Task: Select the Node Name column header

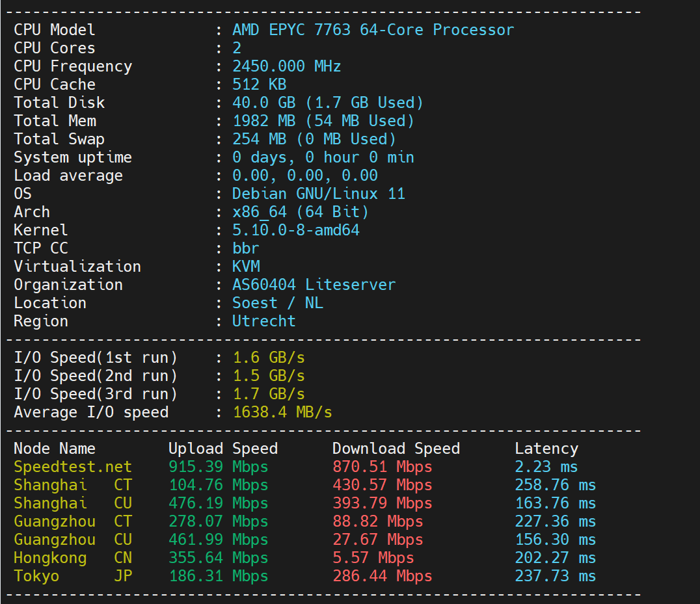Action: point(55,449)
